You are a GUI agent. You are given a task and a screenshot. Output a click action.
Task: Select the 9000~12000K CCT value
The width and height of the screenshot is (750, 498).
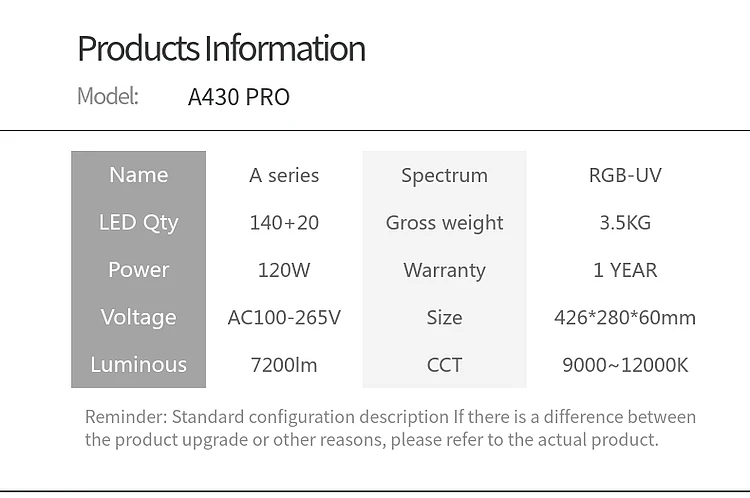pyautogui.click(x=625, y=365)
